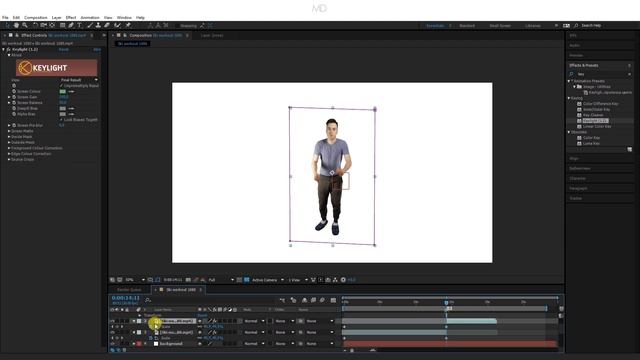
Task: Expand Foreground Colour Correction group
Action: click(9, 148)
